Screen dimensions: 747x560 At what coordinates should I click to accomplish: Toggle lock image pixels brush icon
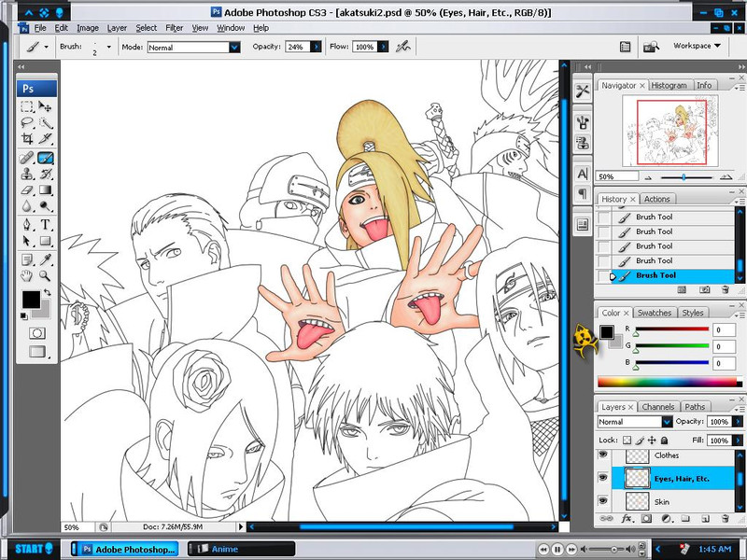click(640, 441)
